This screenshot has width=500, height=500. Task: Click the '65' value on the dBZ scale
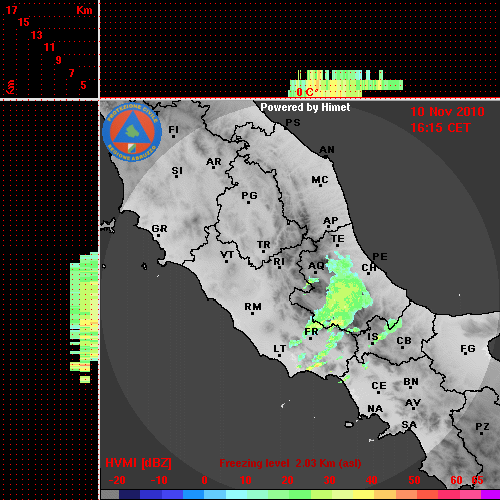477,480
